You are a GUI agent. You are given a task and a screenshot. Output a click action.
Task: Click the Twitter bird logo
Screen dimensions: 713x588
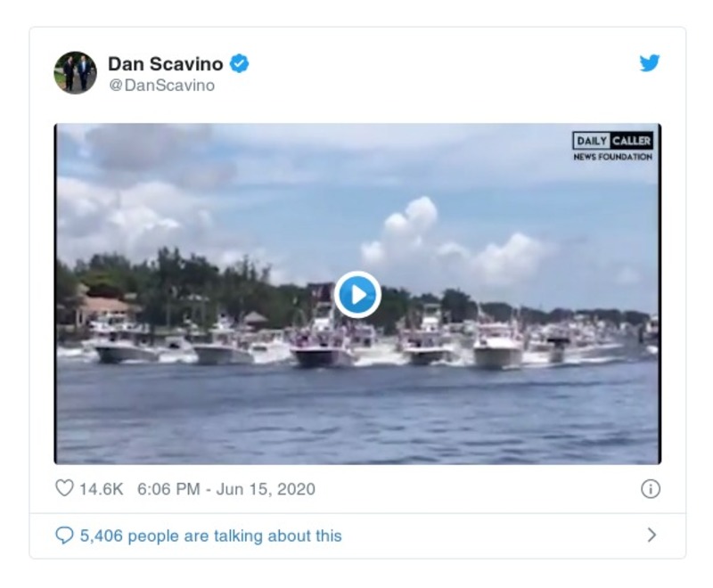click(x=650, y=64)
